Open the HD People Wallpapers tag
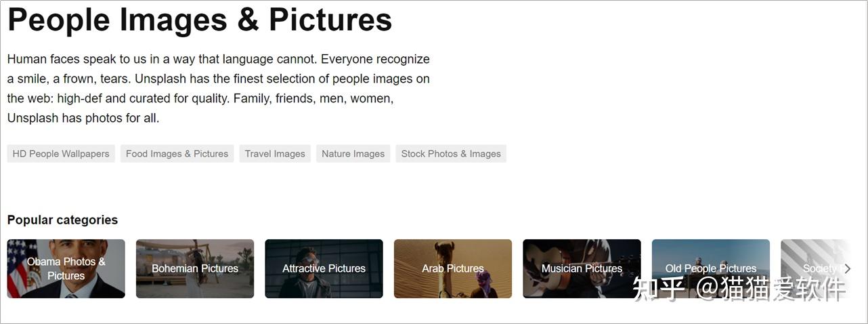The height and width of the screenshot is (324, 868). click(x=61, y=154)
